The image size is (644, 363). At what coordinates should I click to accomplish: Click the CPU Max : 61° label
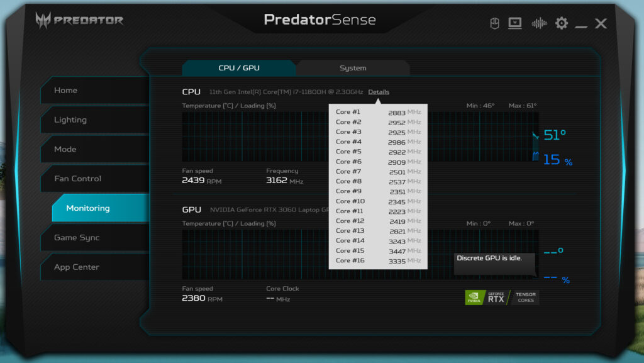[523, 106]
